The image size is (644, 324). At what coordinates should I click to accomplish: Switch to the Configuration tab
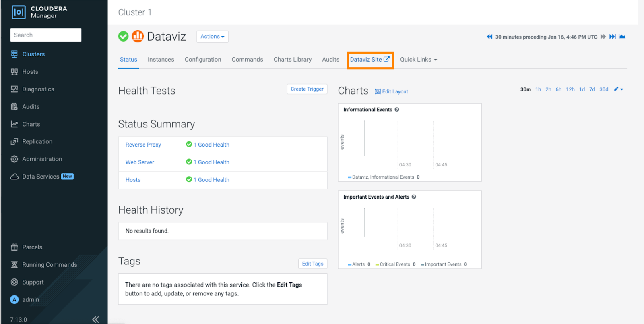[x=203, y=60]
